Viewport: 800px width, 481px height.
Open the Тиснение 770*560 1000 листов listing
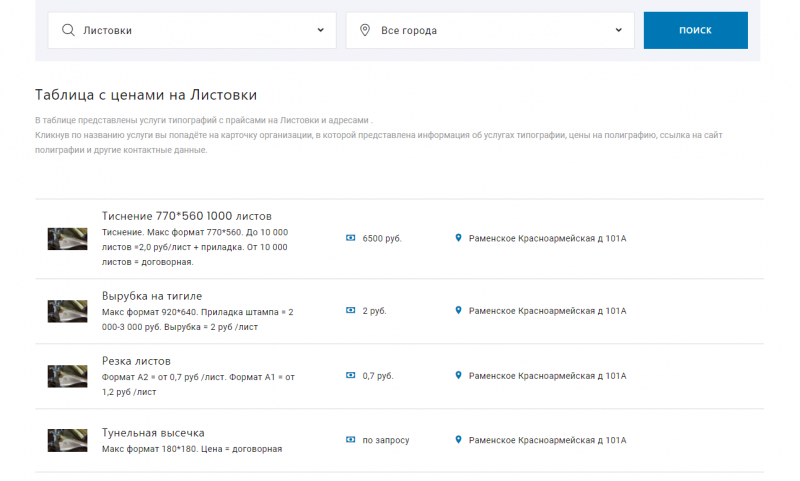click(x=187, y=216)
